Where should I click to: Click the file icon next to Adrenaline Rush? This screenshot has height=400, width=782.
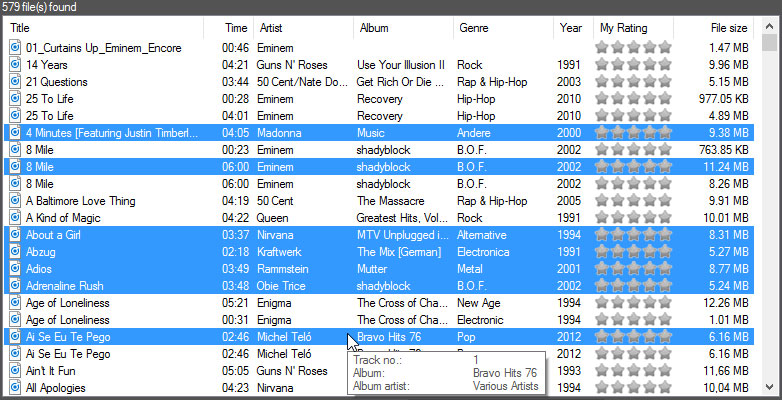[15, 286]
